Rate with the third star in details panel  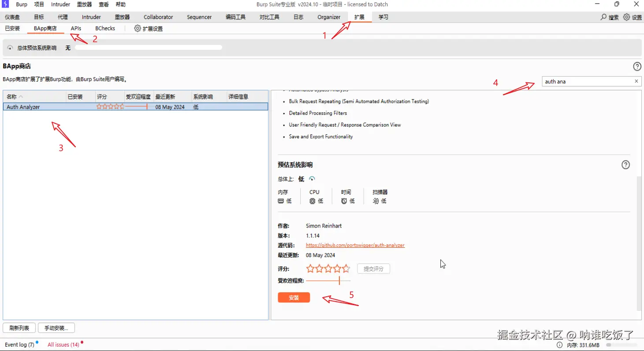pos(328,269)
